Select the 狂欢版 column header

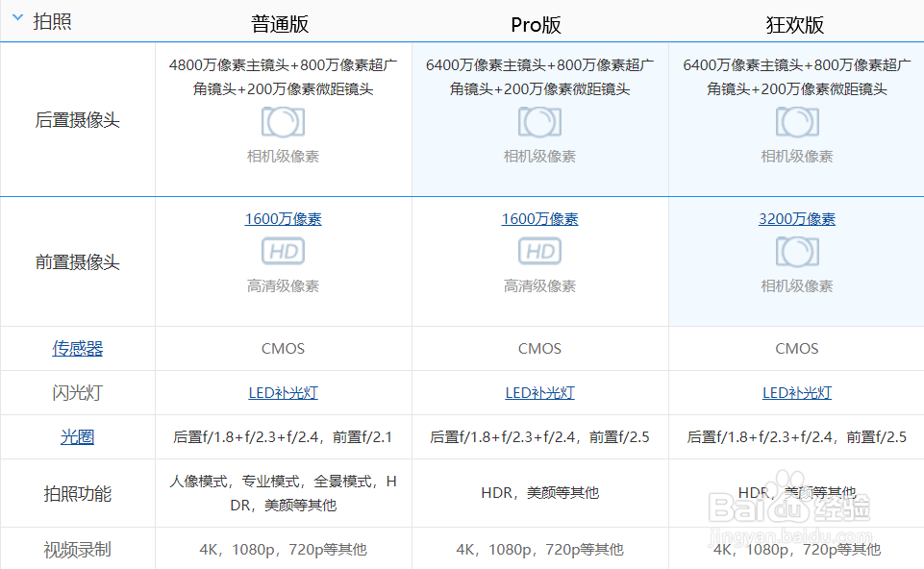[795, 24]
